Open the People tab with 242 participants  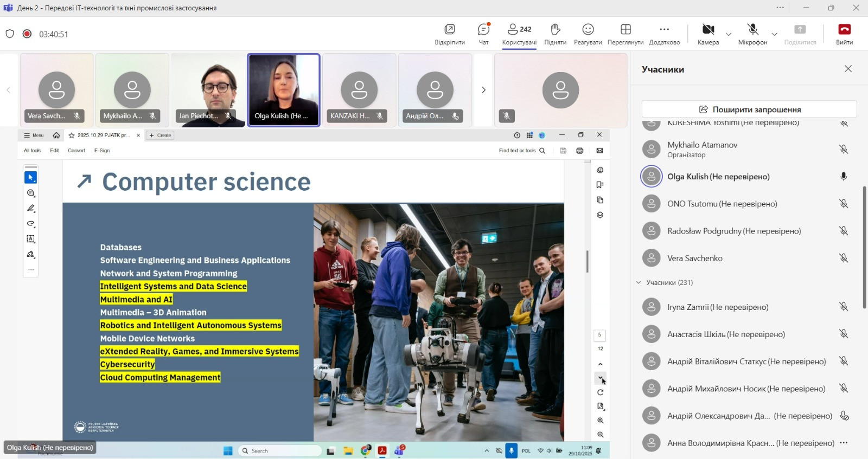point(519,34)
